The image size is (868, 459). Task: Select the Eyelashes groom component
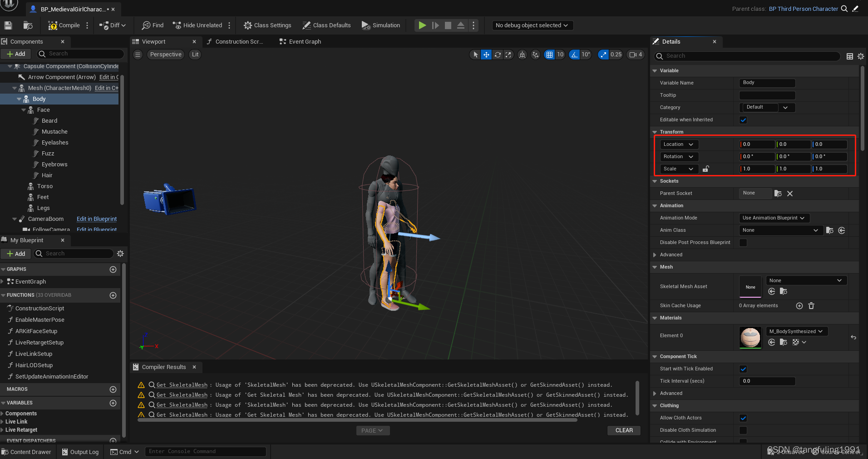pyautogui.click(x=55, y=143)
